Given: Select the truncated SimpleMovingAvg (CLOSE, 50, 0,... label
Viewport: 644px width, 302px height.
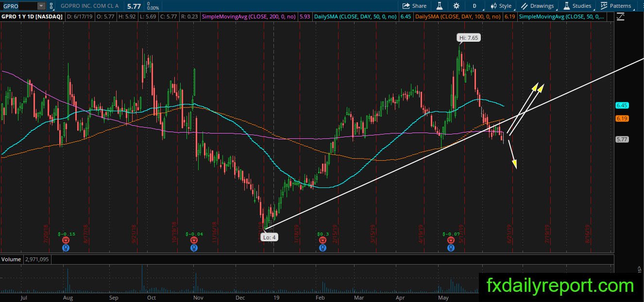Looking at the screenshot, I should pos(562,17).
